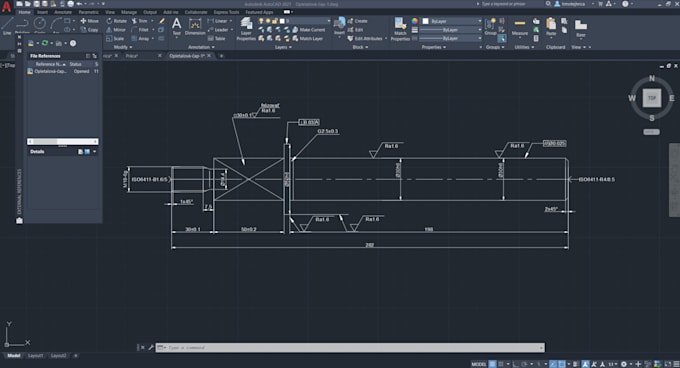
Task: Select the Array tool
Action: pos(141,38)
